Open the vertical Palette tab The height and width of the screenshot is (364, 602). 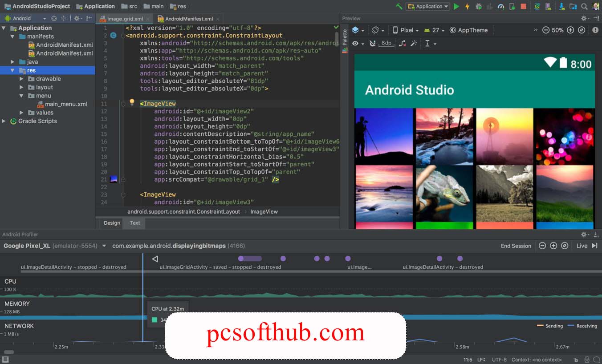345,41
